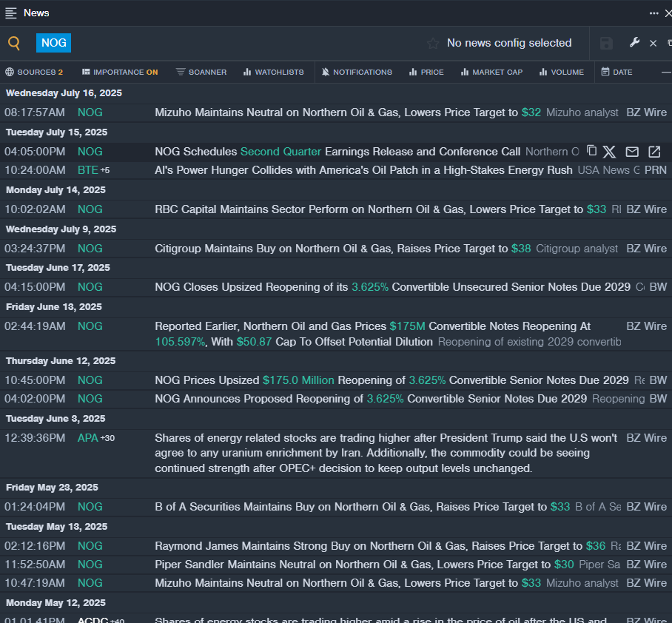
Task: Click the orange search magnifier icon
Action: coord(14,43)
